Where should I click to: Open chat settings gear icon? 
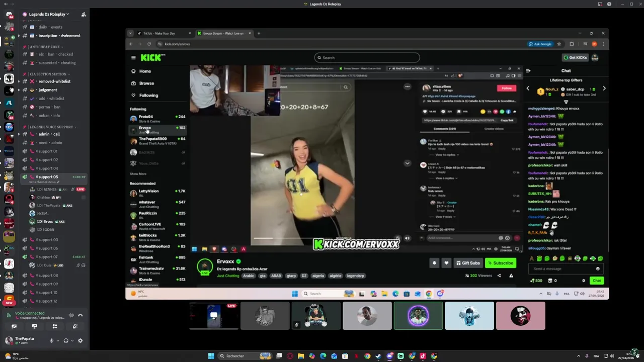point(584,281)
